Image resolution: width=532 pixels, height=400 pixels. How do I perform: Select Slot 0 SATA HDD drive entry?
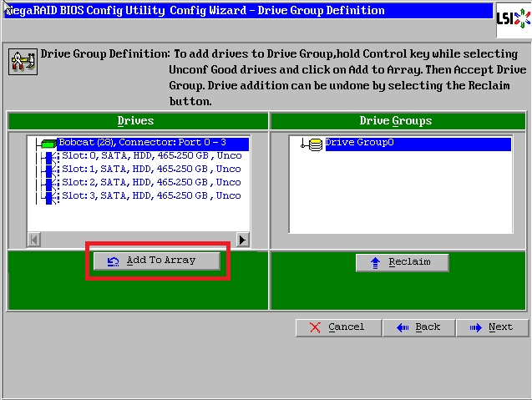coord(150,156)
